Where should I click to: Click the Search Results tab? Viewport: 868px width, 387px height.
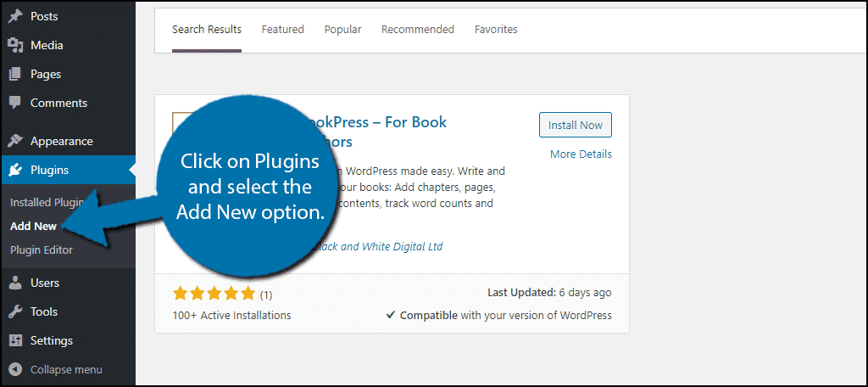(x=207, y=30)
